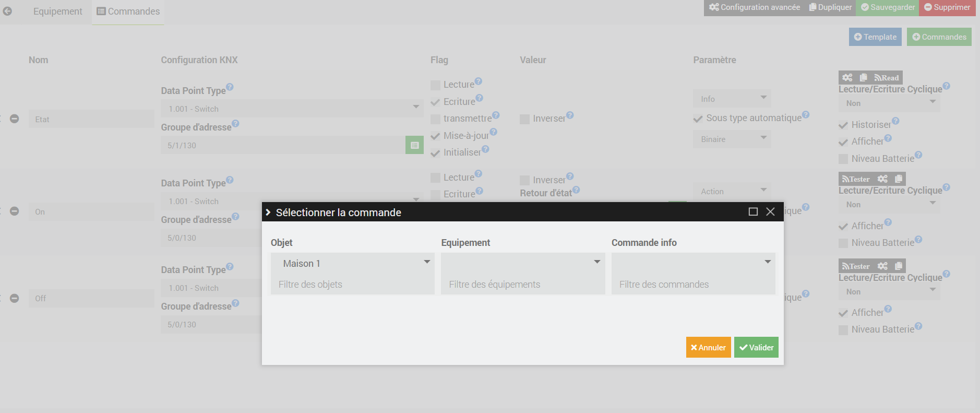The height and width of the screenshot is (413, 980).
Task: Enable Niveau Batterie for the Etat command
Action: (x=843, y=159)
